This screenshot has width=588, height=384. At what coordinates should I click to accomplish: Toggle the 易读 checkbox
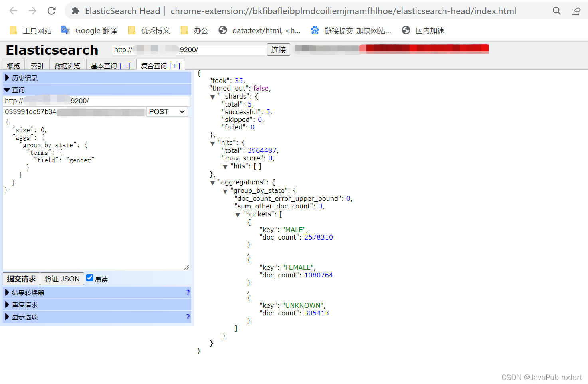coord(90,278)
